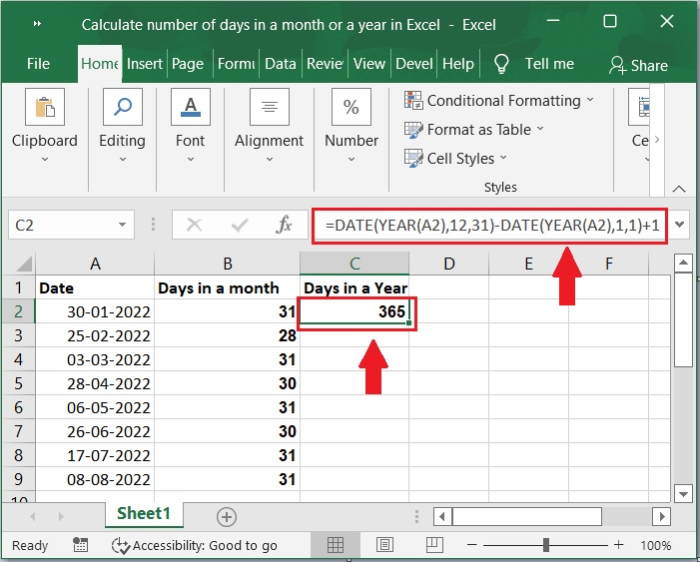The height and width of the screenshot is (562, 700).
Task: Click the Developer tab
Action: (414, 64)
